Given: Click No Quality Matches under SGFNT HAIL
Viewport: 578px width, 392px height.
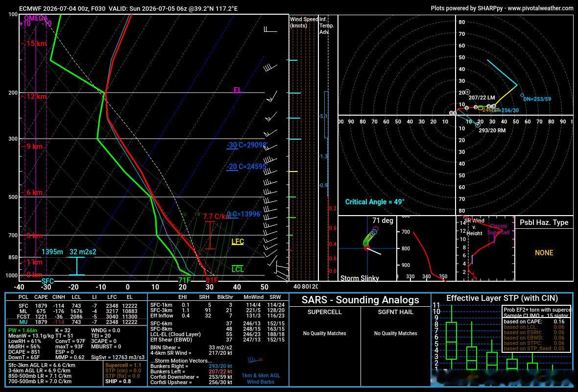Looking at the screenshot, I should point(395,333).
